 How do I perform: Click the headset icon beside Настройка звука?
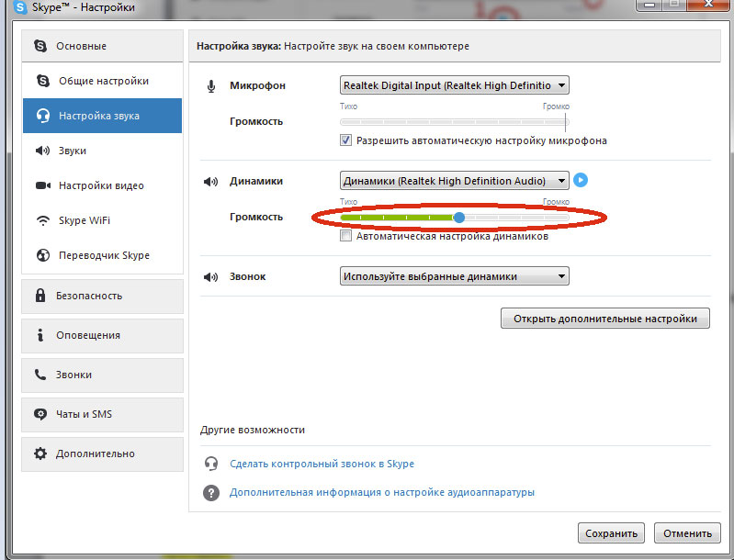click(x=42, y=116)
